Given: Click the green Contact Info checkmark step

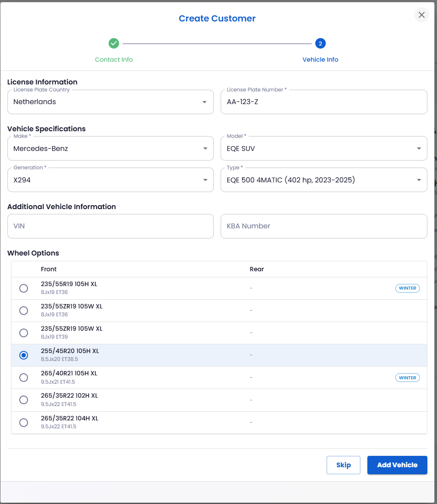Looking at the screenshot, I should pyautogui.click(x=114, y=43).
